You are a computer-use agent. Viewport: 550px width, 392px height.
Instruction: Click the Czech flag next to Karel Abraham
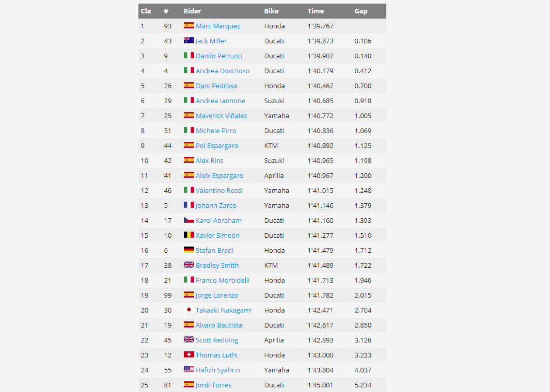click(x=188, y=220)
